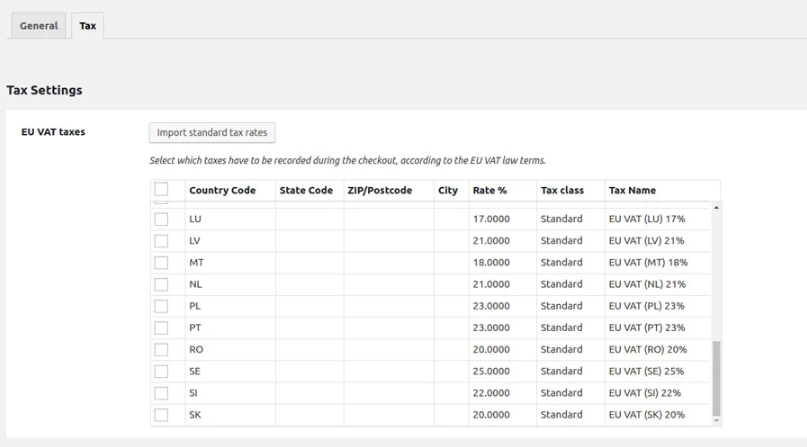Switch to the General tab

(x=39, y=26)
